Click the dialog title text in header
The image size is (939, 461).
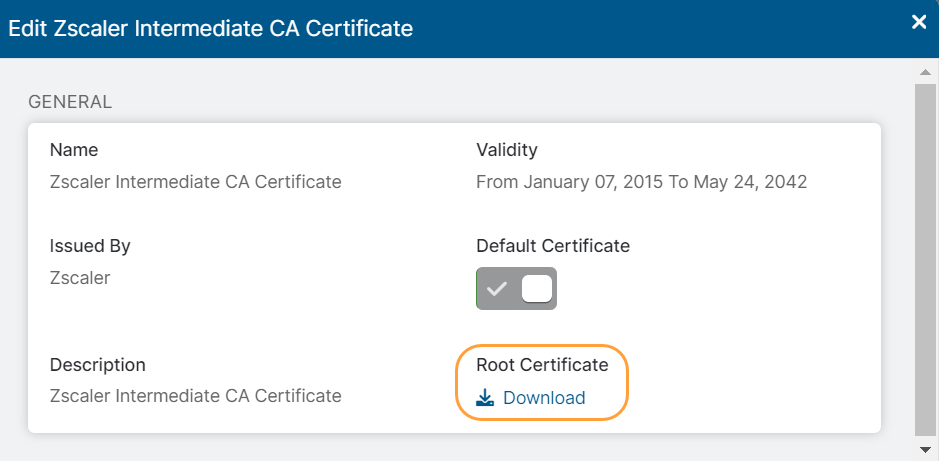click(211, 28)
